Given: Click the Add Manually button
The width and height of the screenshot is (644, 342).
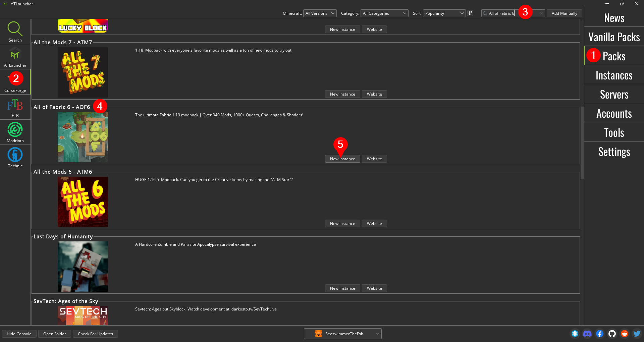Looking at the screenshot, I should 564,13.
